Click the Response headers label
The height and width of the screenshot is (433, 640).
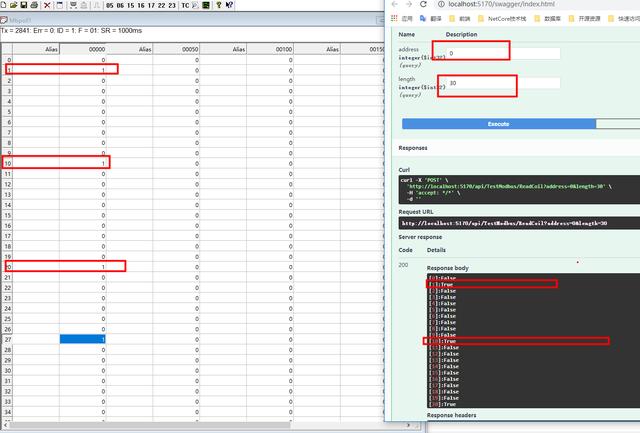tap(451, 415)
